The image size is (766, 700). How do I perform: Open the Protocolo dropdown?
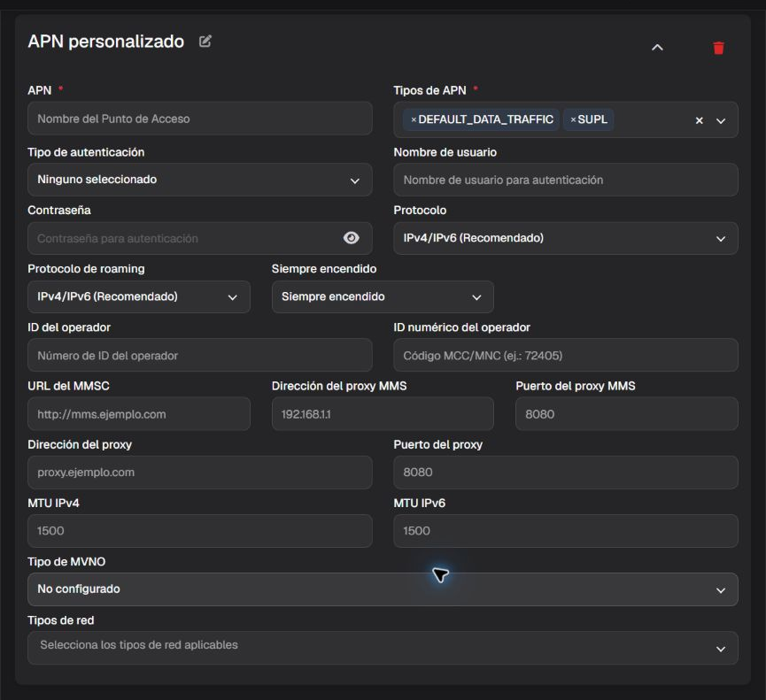click(x=566, y=238)
